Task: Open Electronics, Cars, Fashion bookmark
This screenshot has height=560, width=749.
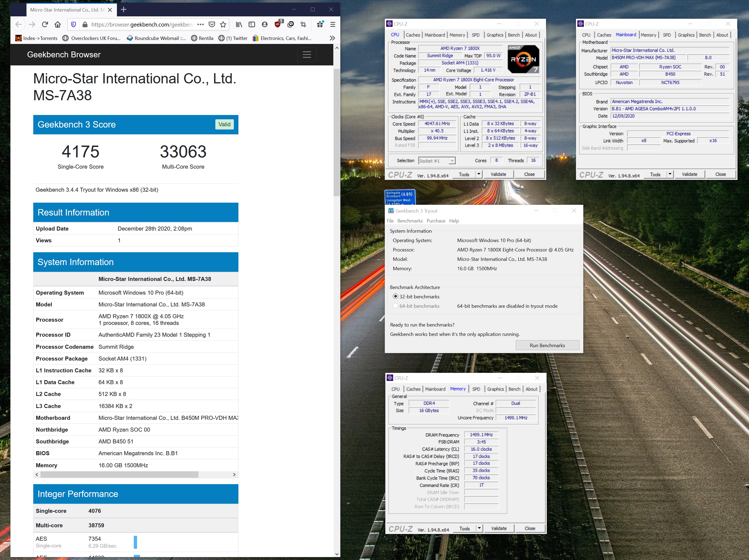Action: click(x=282, y=38)
